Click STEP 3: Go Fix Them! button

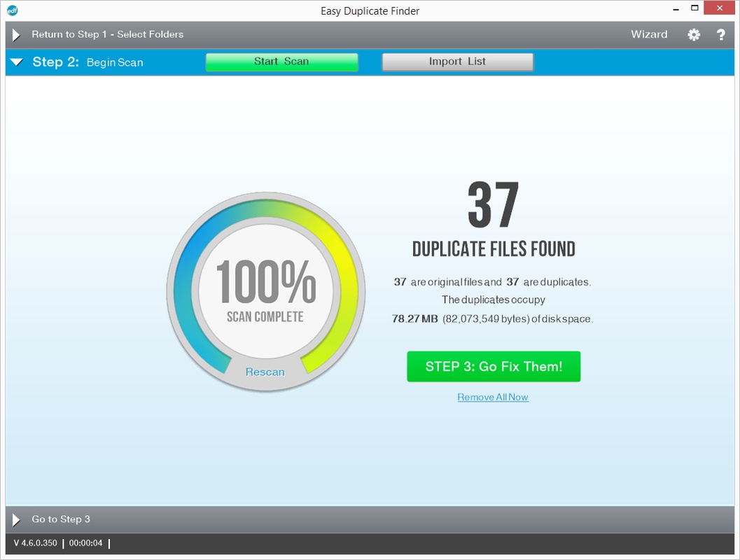point(494,367)
